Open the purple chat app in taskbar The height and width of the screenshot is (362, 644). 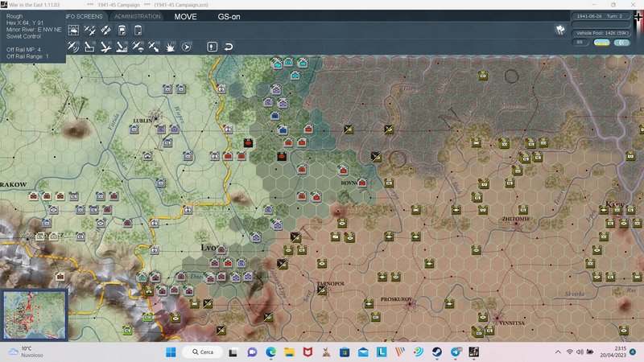click(252, 352)
